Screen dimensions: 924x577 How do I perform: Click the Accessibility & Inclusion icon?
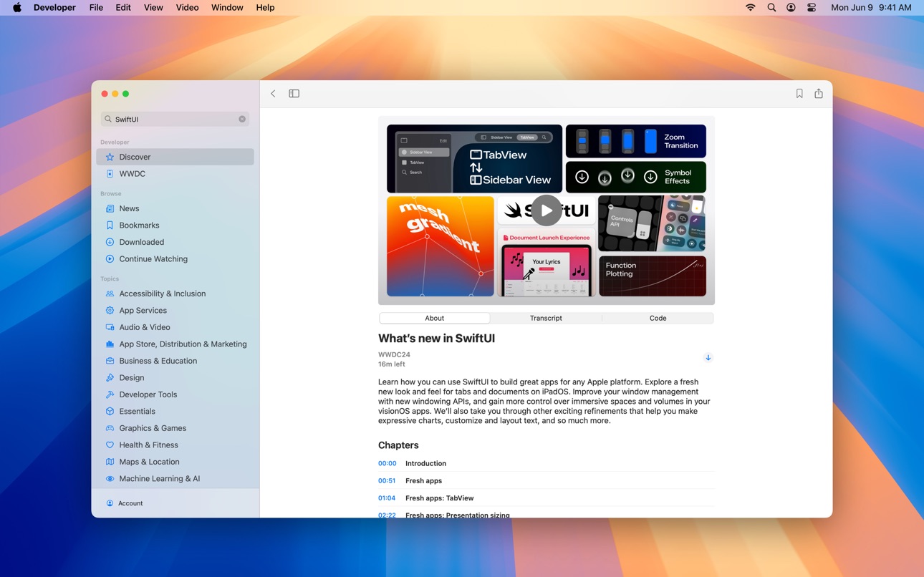pyautogui.click(x=110, y=294)
